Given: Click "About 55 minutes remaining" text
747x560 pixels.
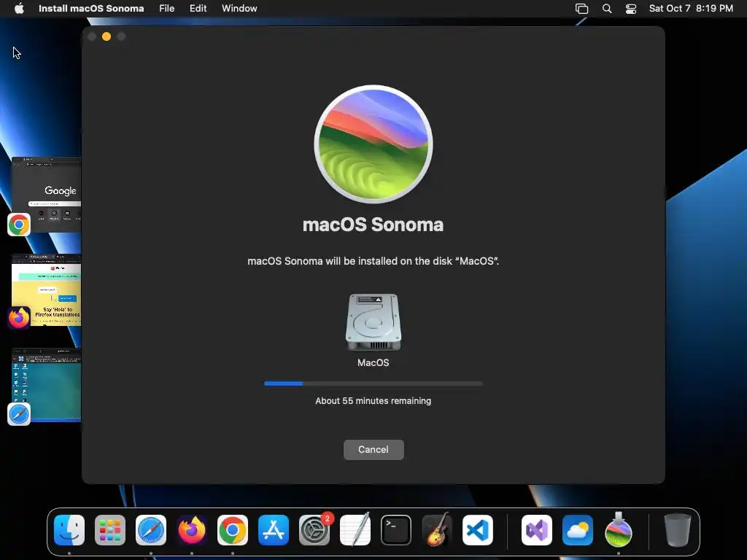Looking at the screenshot, I should (373, 401).
